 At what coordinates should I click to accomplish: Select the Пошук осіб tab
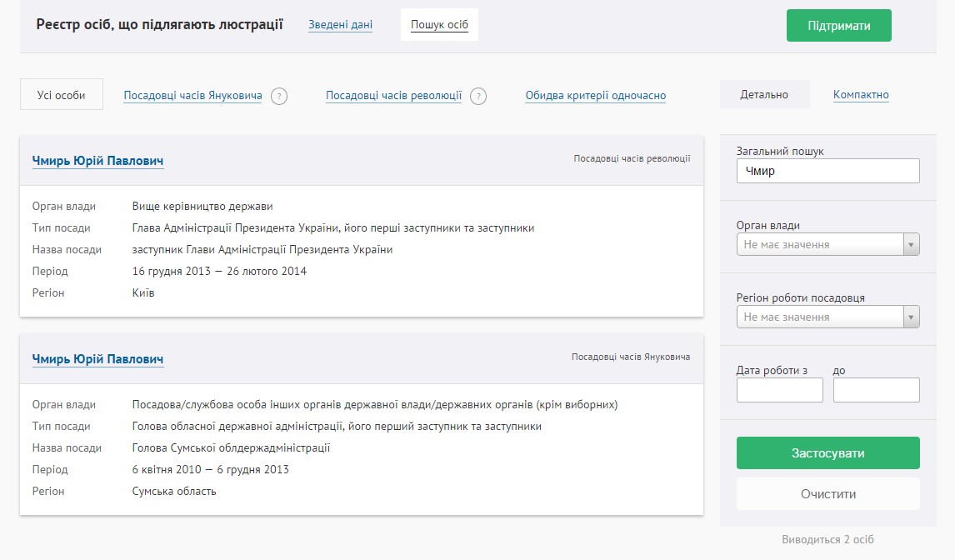439,25
